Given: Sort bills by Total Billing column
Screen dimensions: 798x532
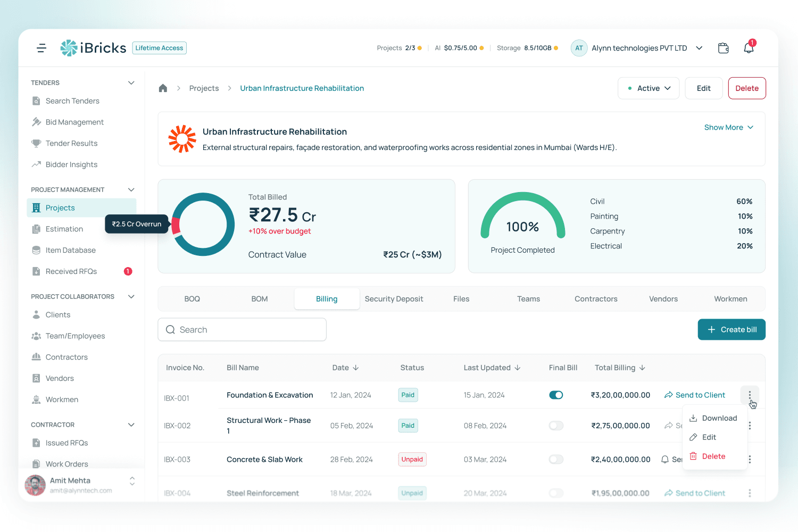Looking at the screenshot, I should (x=620, y=368).
